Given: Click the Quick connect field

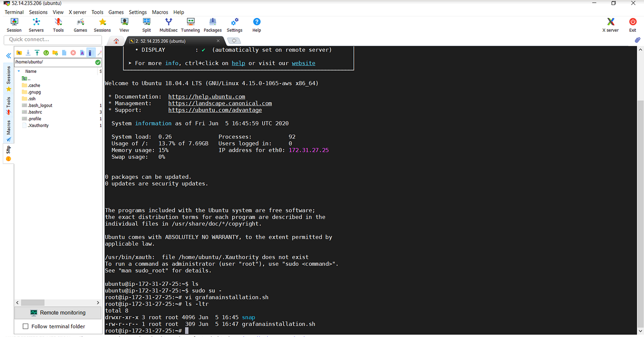Looking at the screenshot, I should (52, 40).
